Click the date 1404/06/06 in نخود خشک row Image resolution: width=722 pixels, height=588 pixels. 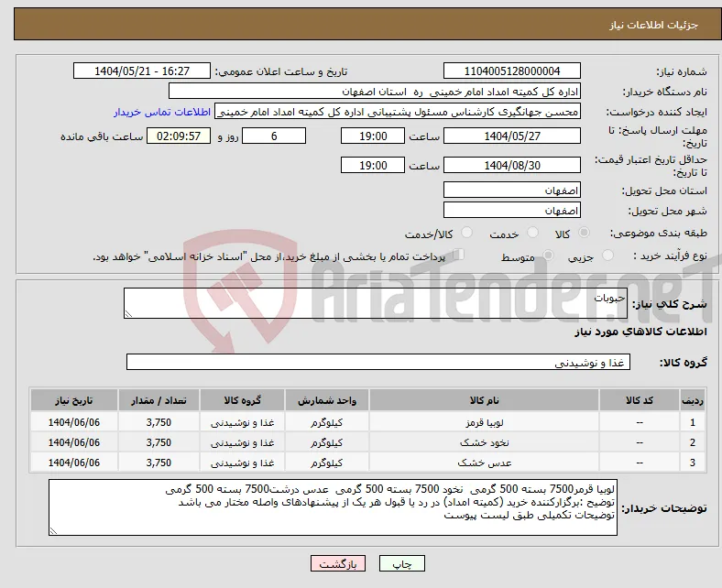(73, 442)
